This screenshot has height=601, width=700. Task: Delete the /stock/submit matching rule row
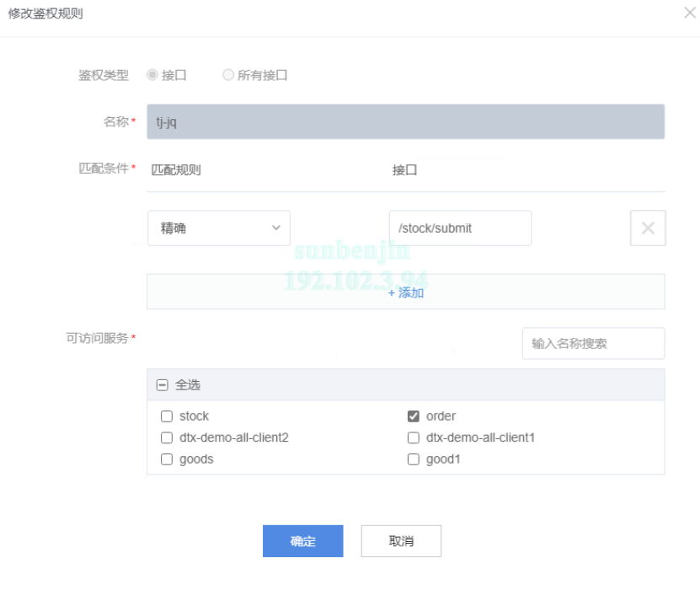(648, 228)
